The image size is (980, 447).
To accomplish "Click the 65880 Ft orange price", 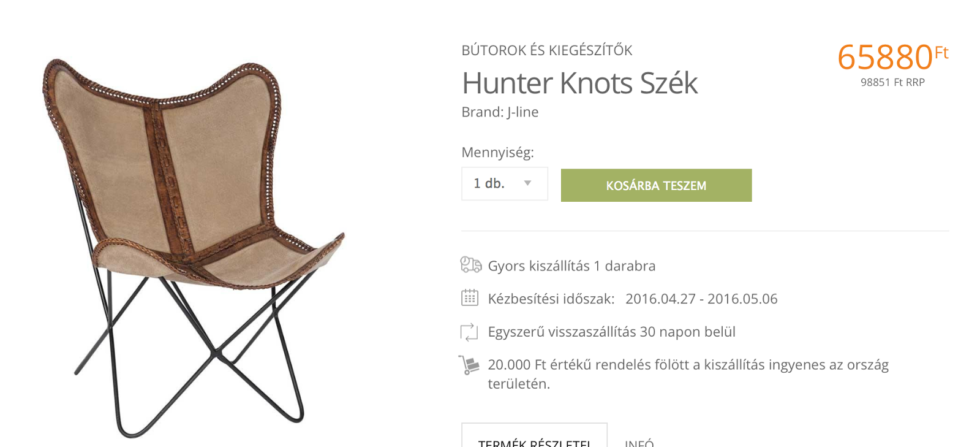I will click(x=892, y=56).
